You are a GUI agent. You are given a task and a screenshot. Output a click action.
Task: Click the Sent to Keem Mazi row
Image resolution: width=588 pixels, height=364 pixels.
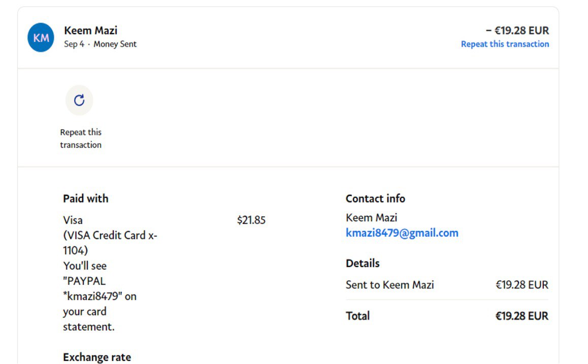389,285
